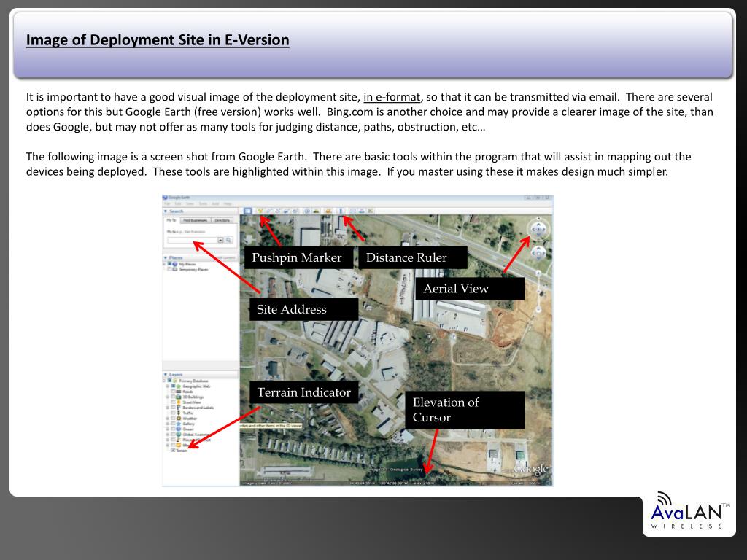Open the Historical Imagery clock icon
The width and height of the screenshot is (747, 560).
307,211
